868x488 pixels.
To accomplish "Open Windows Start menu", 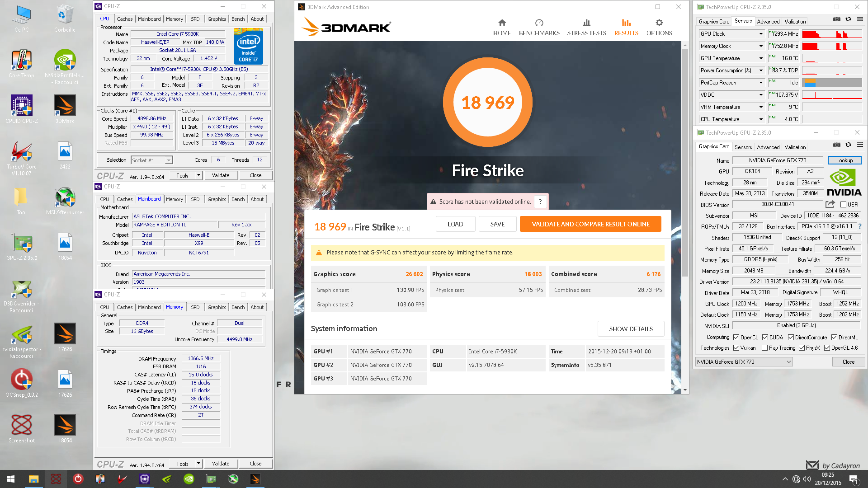I will coord(11,479).
